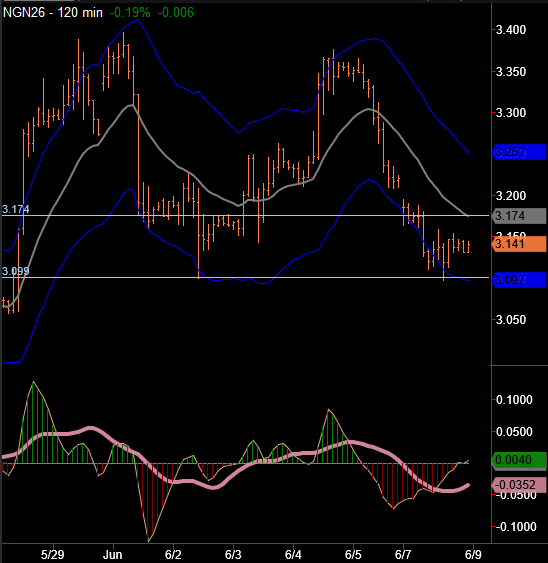This screenshot has width=548, height=563.
Task: Select the -0.1000 oscillator axis label
Action: pyautogui.click(x=516, y=527)
